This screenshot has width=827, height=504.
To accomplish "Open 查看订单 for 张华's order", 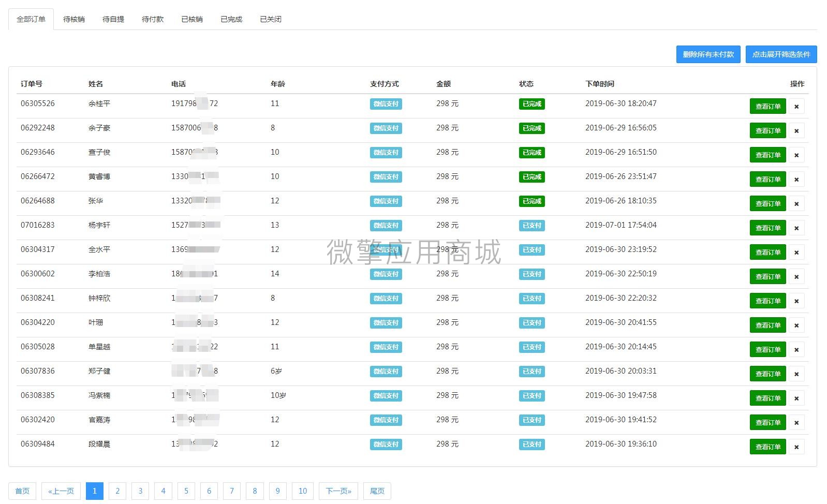I will tap(768, 203).
